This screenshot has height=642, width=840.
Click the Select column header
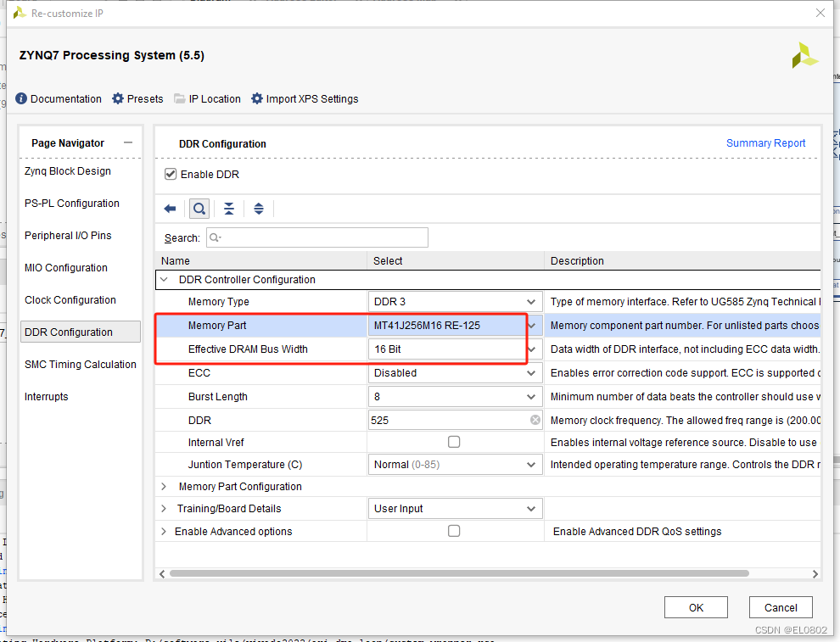tap(388, 260)
